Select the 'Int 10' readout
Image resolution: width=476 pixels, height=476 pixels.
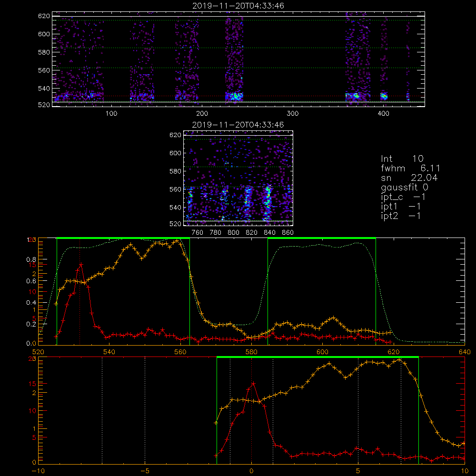tap(402, 159)
